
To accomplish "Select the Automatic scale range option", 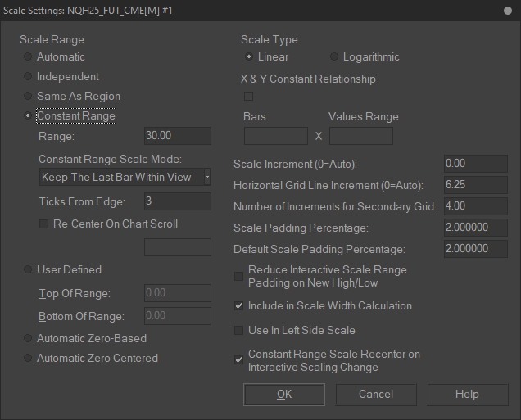I will point(29,57).
